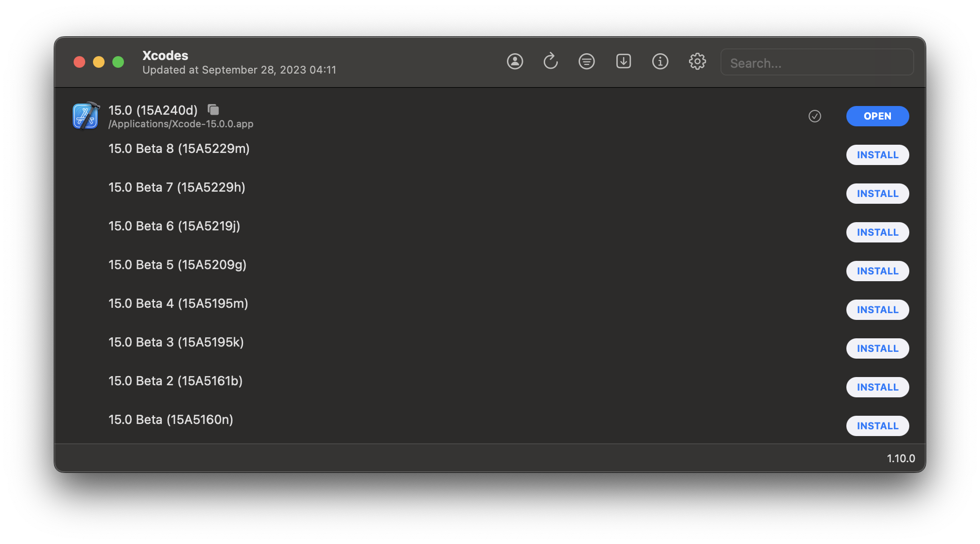Click the Xcodes window title
The height and width of the screenshot is (544, 980).
[x=165, y=55]
